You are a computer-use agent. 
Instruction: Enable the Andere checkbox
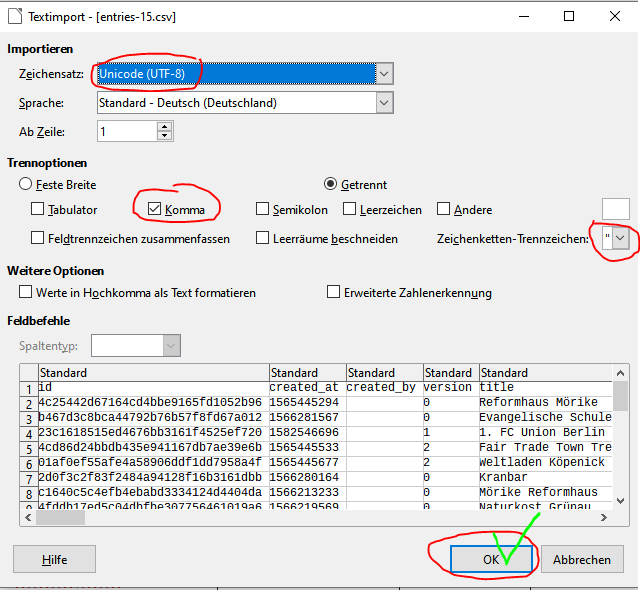point(443,209)
